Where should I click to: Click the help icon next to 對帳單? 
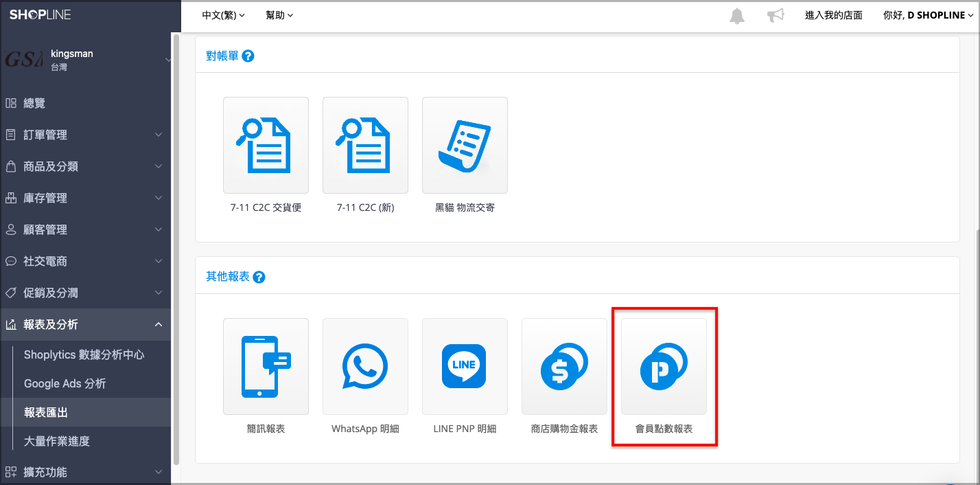[x=248, y=56]
